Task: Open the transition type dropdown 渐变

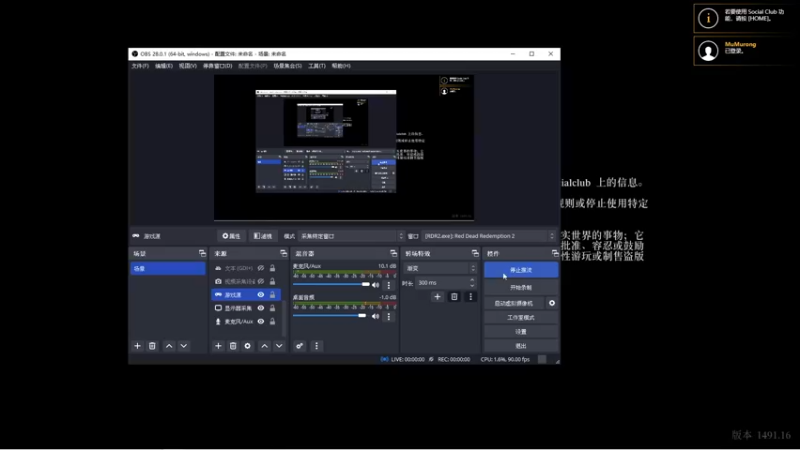Action: [x=440, y=268]
